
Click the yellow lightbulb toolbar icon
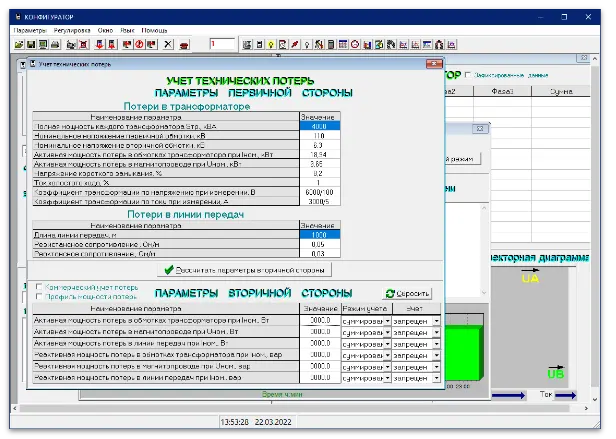coord(270,45)
